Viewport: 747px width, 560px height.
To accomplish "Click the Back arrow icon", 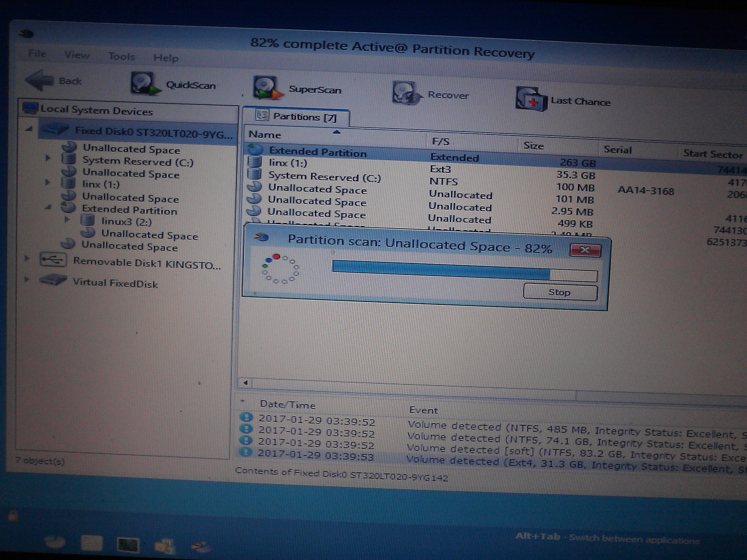I will [40, 80].
